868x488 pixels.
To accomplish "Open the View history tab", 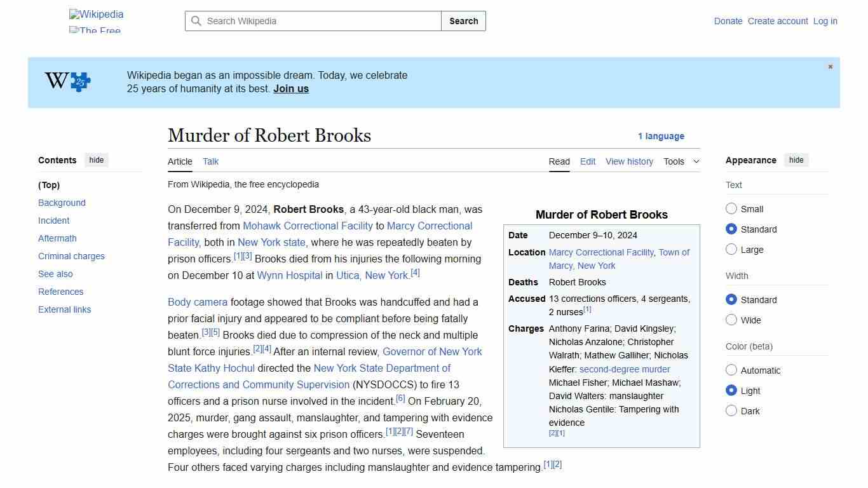I will coord(629,161).
